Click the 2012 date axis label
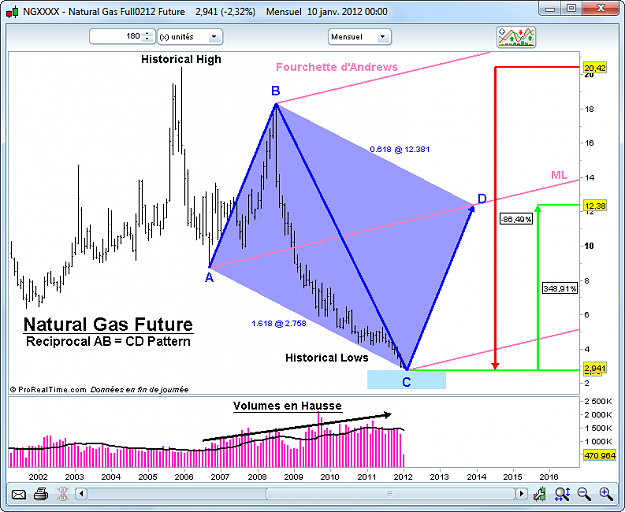625x512 pixels. click(403, 477)
